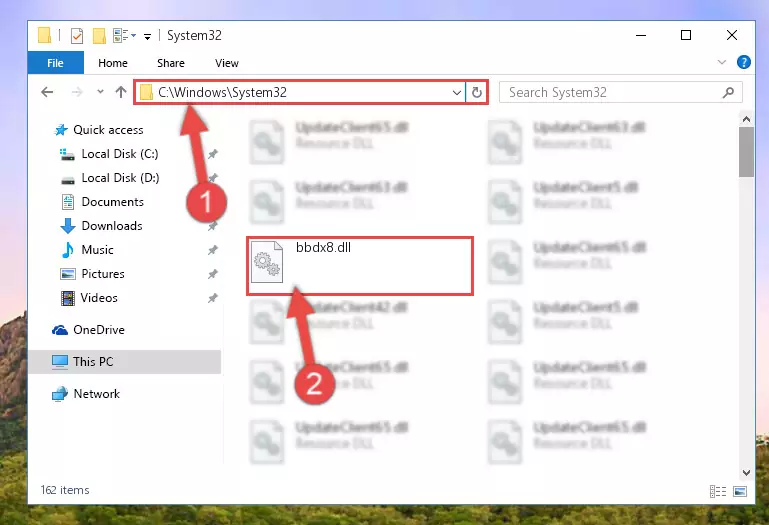This screenshot has height=525, width=769.
Task: Switch to the Home ribbon tab
Action: 113,63
